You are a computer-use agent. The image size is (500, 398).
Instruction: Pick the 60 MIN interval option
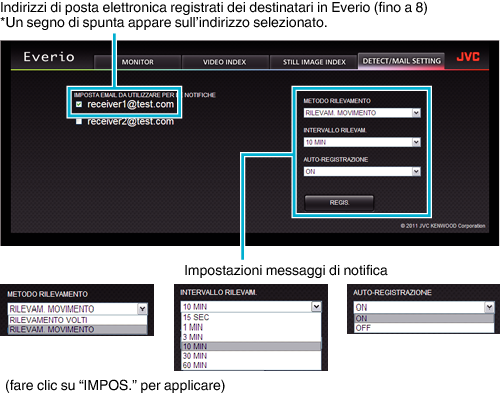[251, 365]
